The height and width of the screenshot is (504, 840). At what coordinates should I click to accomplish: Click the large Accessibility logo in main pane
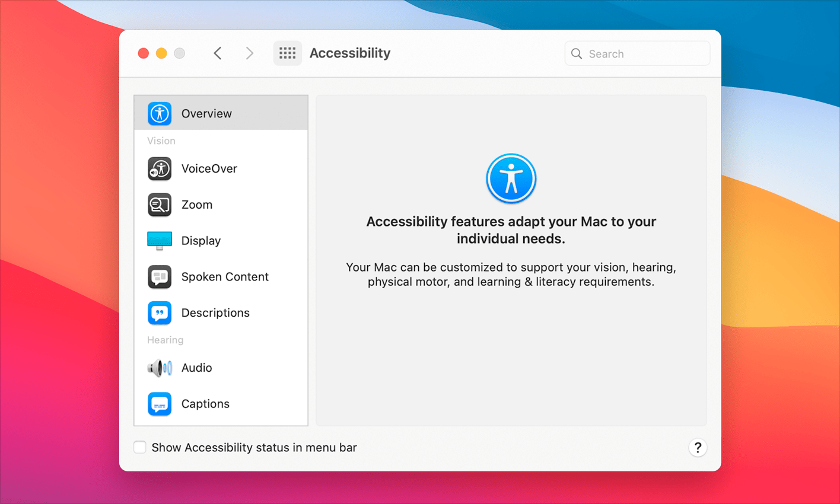pyautogui.click(x=511, y=178)
